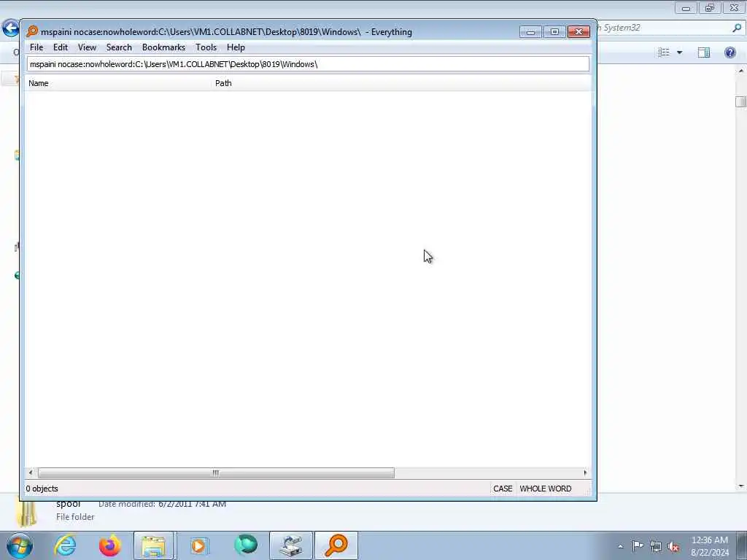Open the Action Center flag icon

pyautogui.click(x=638, y=546)
